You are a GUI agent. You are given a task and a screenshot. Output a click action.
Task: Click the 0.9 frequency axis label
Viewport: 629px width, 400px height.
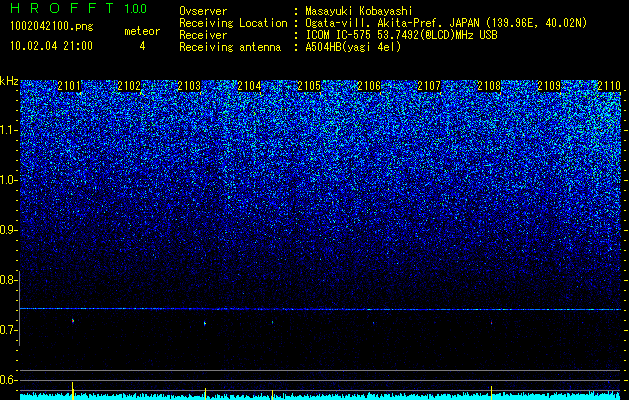point(7,230)
